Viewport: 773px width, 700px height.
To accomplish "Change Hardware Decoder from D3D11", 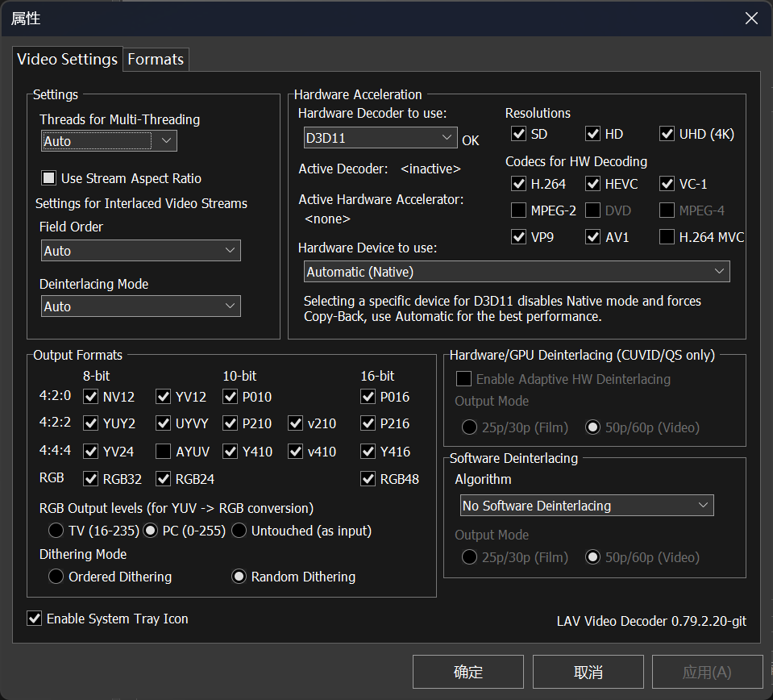I will coord(380,138).
